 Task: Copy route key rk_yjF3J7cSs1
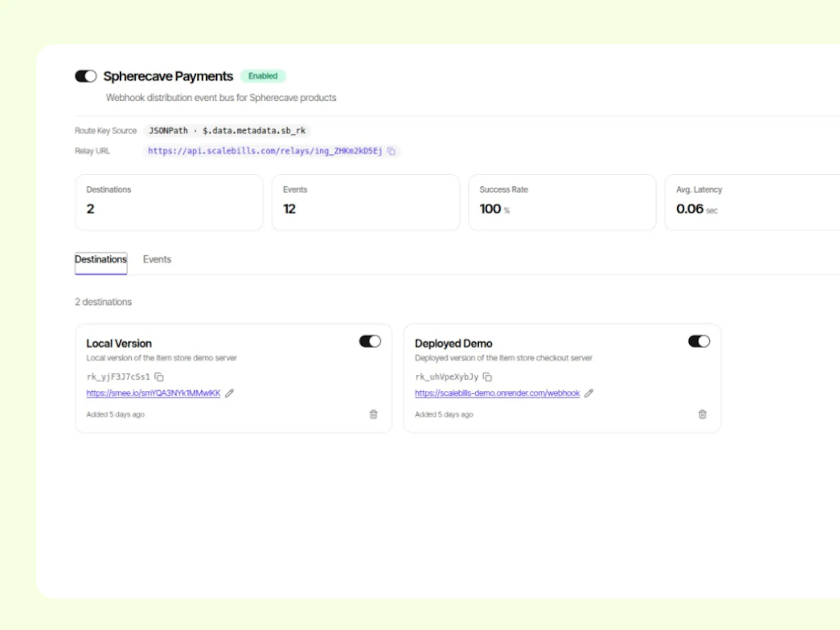tap(159, 377)
